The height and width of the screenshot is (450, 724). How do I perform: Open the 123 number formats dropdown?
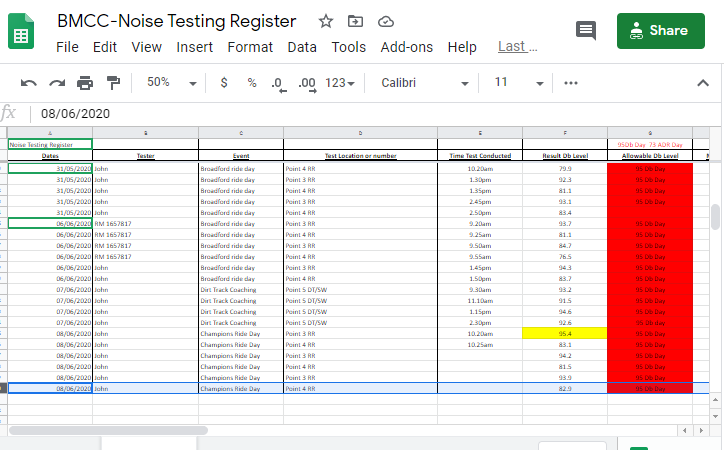[x=339, y=83]
